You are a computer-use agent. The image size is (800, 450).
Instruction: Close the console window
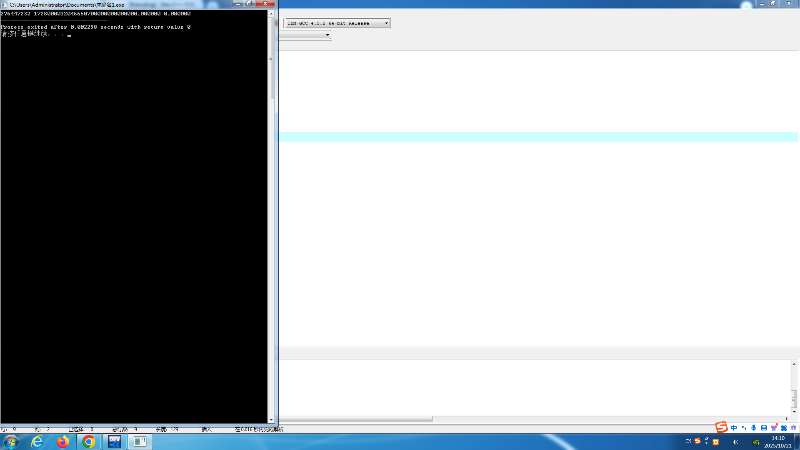click(266, 4)
